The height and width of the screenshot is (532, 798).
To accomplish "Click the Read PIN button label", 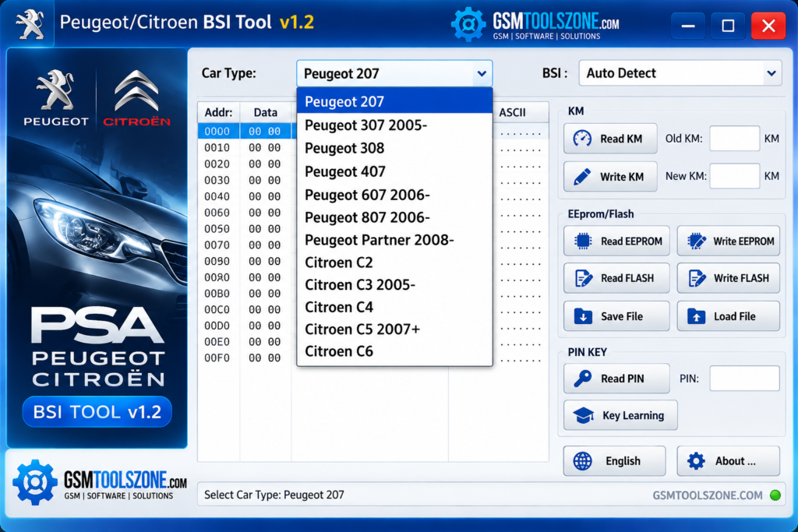I will (622, 379).
